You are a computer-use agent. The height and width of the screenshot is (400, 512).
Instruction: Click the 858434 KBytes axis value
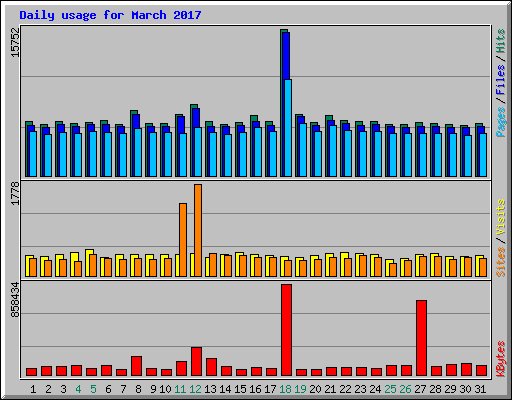coord(15,300)
